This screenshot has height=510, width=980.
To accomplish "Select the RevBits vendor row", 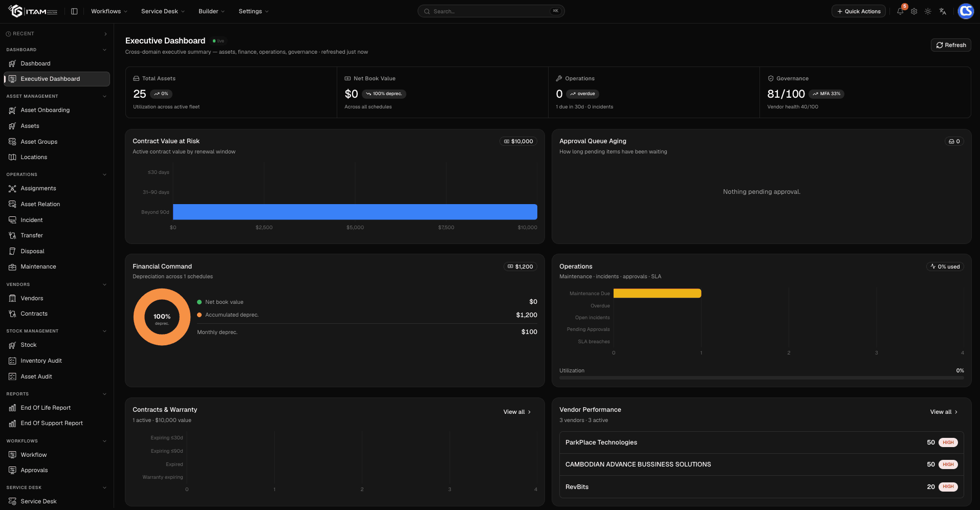I will point(761,486).
